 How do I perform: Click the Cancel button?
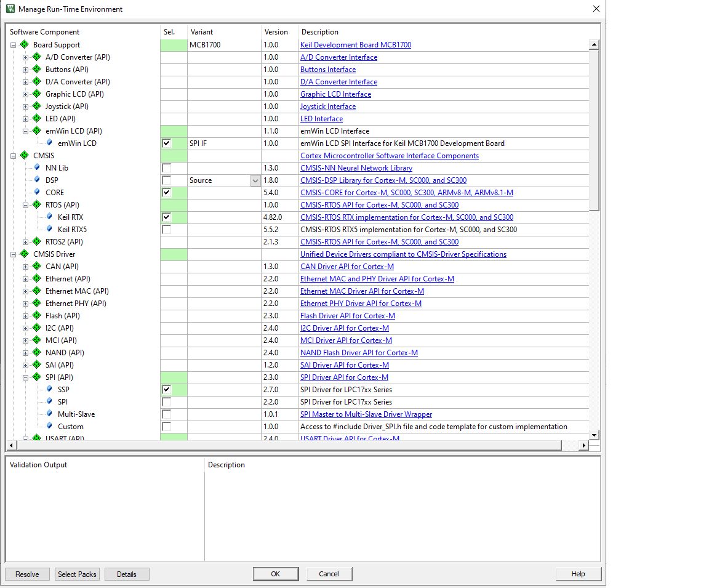tap(329, 573)
